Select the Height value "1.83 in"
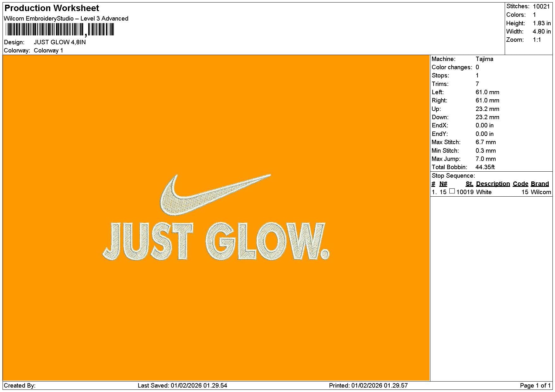The height and width of the screenshot is (392, 555). coord(542,23)
